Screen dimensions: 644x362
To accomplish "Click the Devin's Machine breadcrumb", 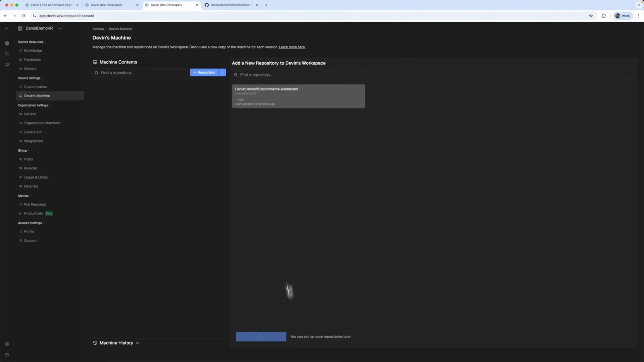I will pyautogui.click(x=120, y=29).
